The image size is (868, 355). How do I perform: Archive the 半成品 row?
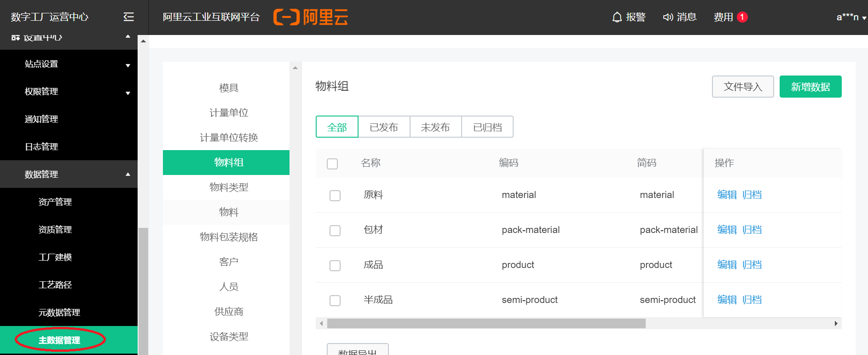click(x=752, y=300)
